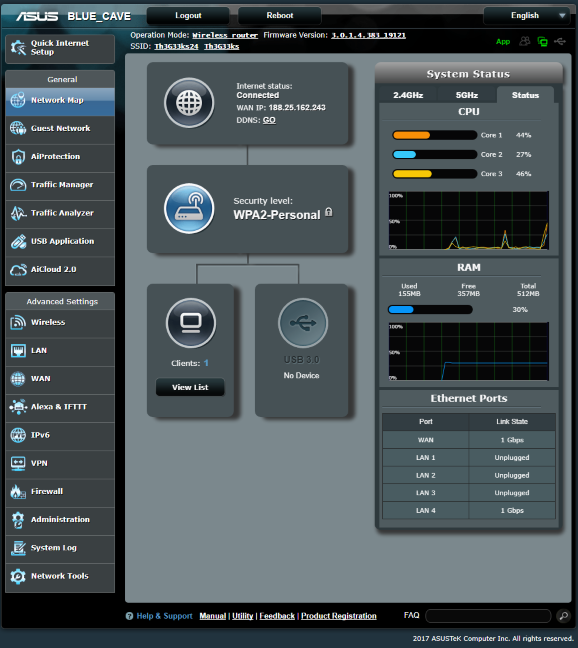Click the Th3G33ks SSID link
Screen dimensions: 578x648
[221, 46]
